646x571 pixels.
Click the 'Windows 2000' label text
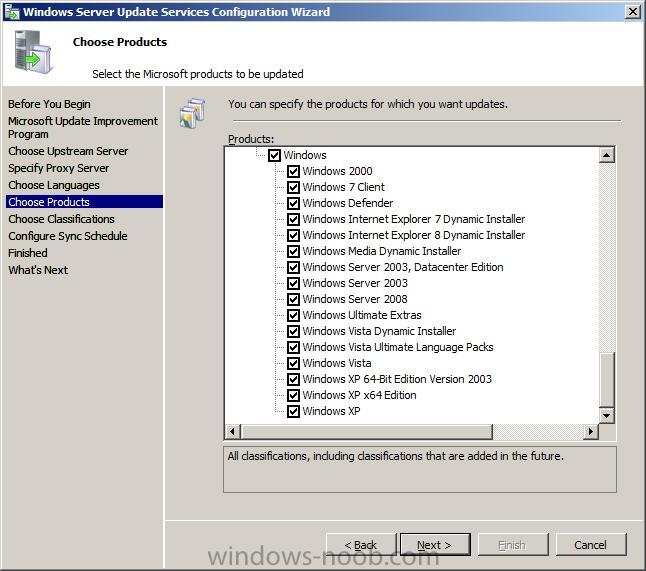[x=337, y=171]
